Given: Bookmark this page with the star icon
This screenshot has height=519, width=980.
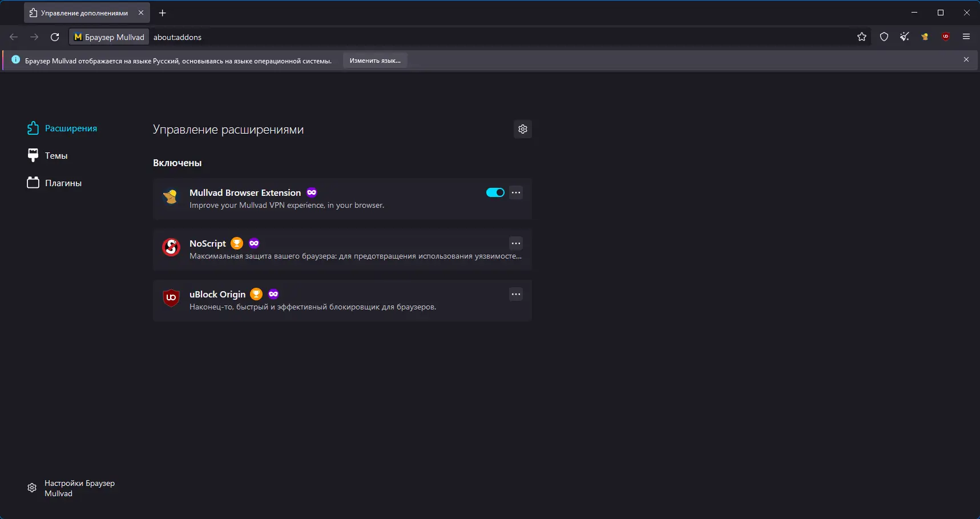Looking at the screenshot, I should [x=862, y=37].
